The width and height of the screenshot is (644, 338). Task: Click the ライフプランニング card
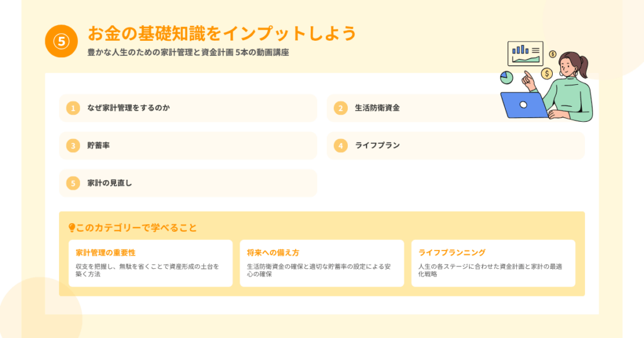493,263
